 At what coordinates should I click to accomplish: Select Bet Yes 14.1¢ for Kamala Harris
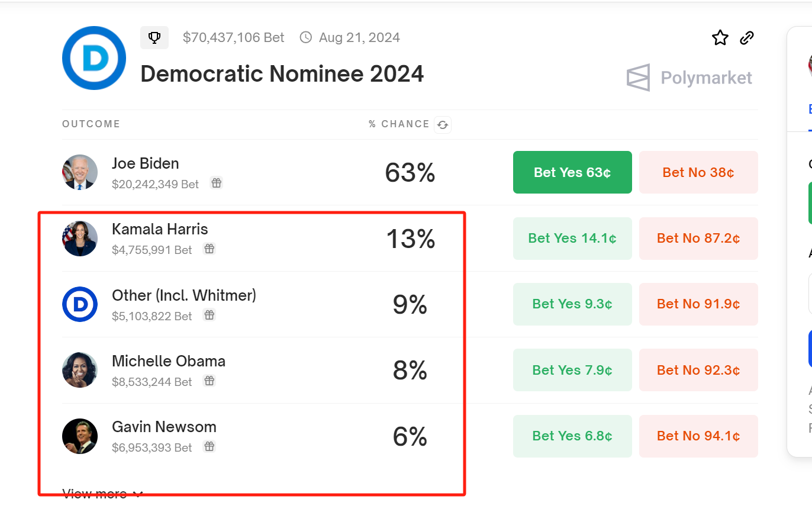[572, 239]
